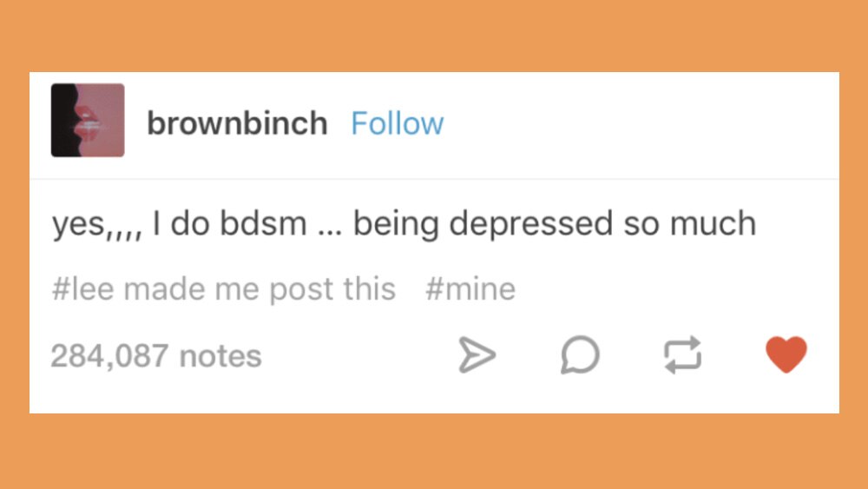Open the brownbinch username link

(x=237, y=123)
